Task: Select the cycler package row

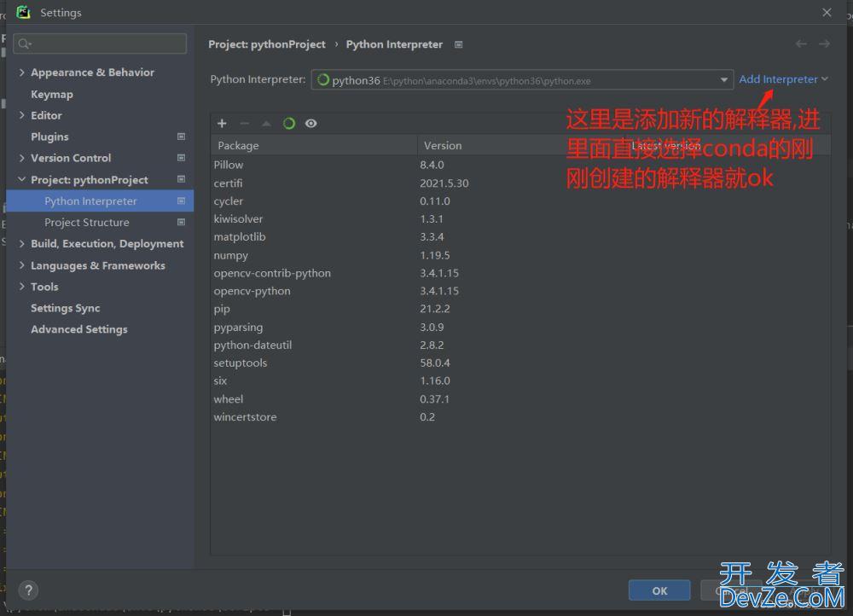Action: click(x=520, y=200)
